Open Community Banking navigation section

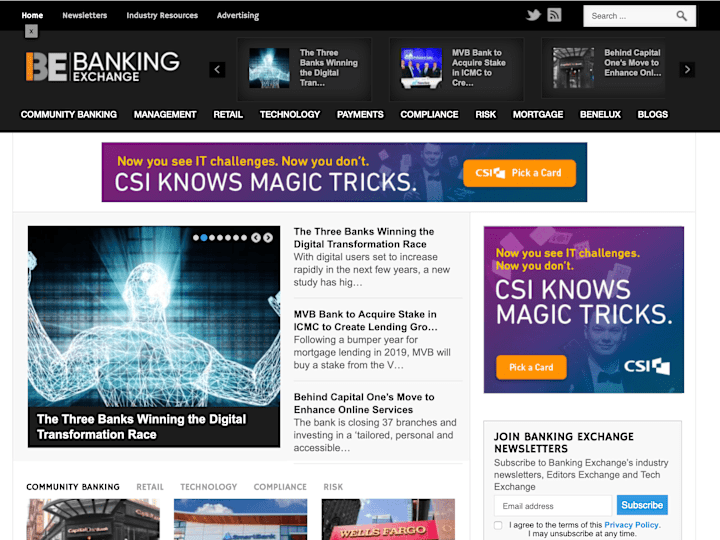[x=69, y=114]
